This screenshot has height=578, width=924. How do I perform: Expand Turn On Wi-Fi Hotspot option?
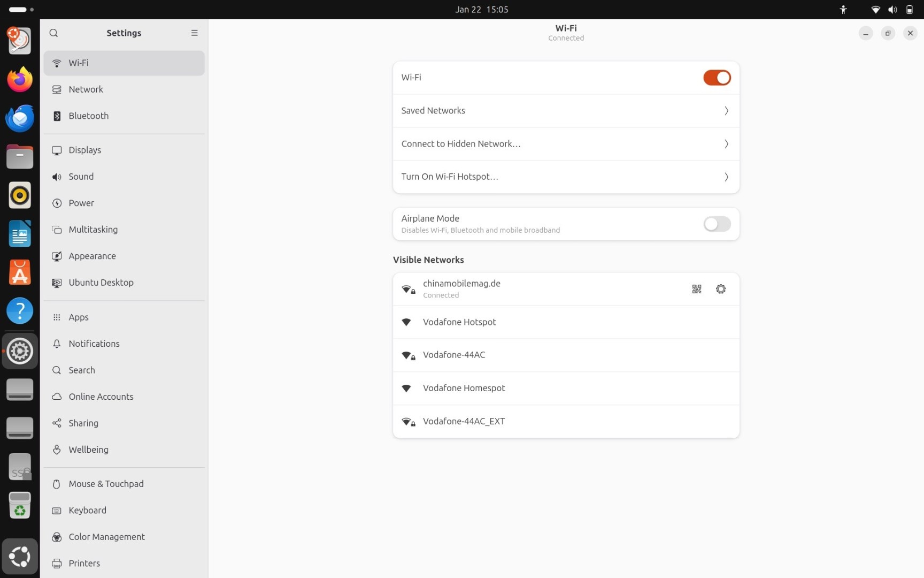click(x=726, y=177)
